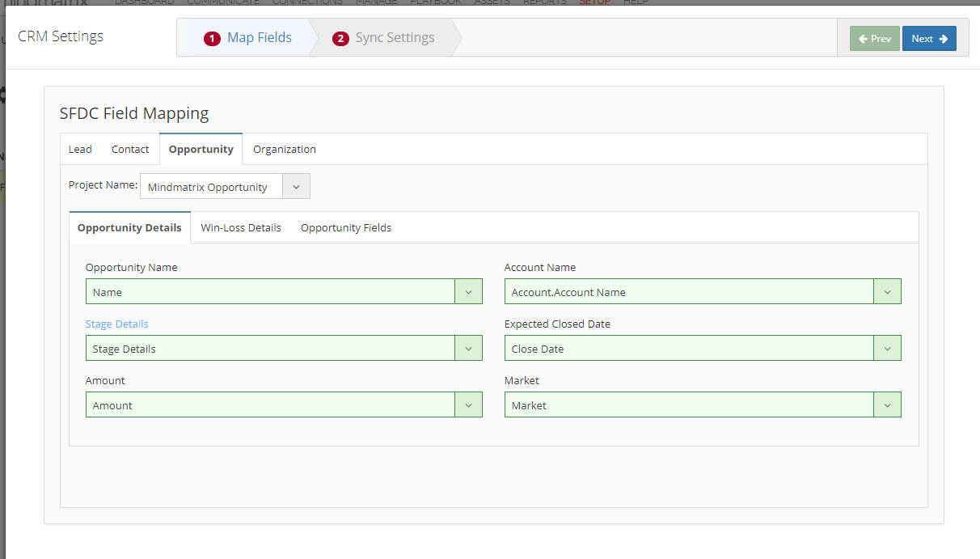Switch to the Lead tab

point(80,150)
